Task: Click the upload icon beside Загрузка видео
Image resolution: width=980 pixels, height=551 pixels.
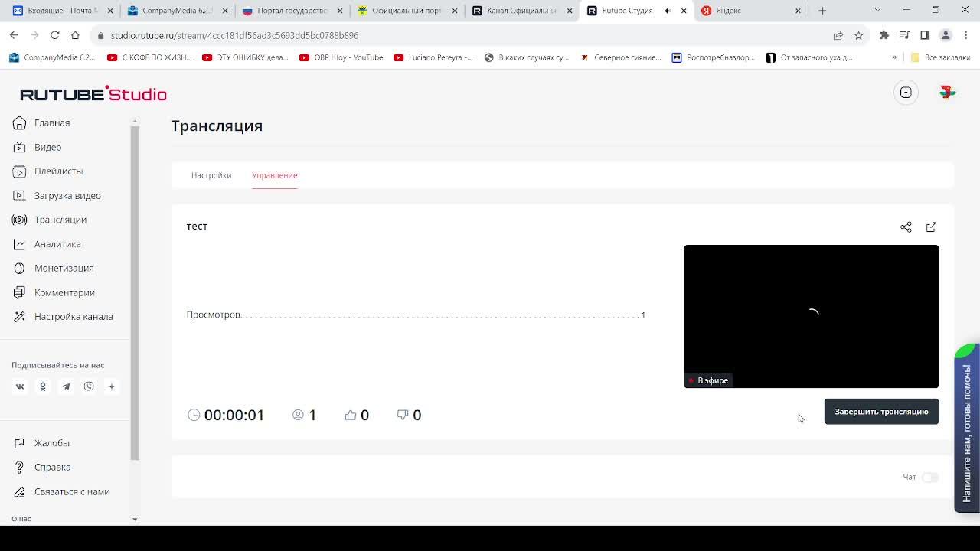Action: coord(19,195)
